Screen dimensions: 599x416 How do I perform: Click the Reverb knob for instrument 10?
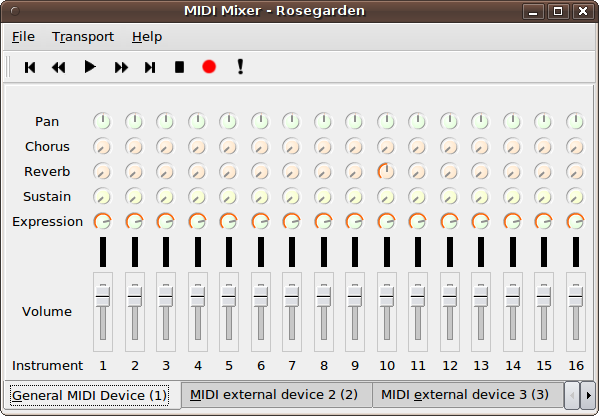tap(387, 172)
